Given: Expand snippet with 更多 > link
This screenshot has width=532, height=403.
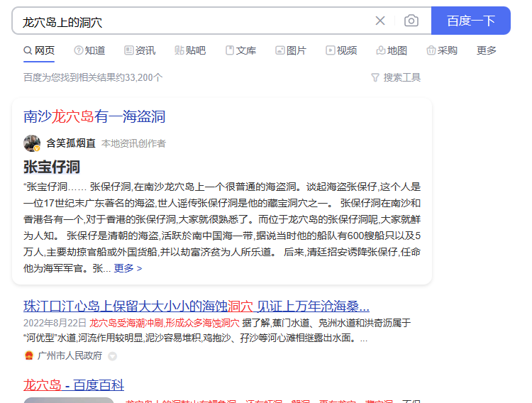Looking at the screenshot, I should [x=128, y=268].
